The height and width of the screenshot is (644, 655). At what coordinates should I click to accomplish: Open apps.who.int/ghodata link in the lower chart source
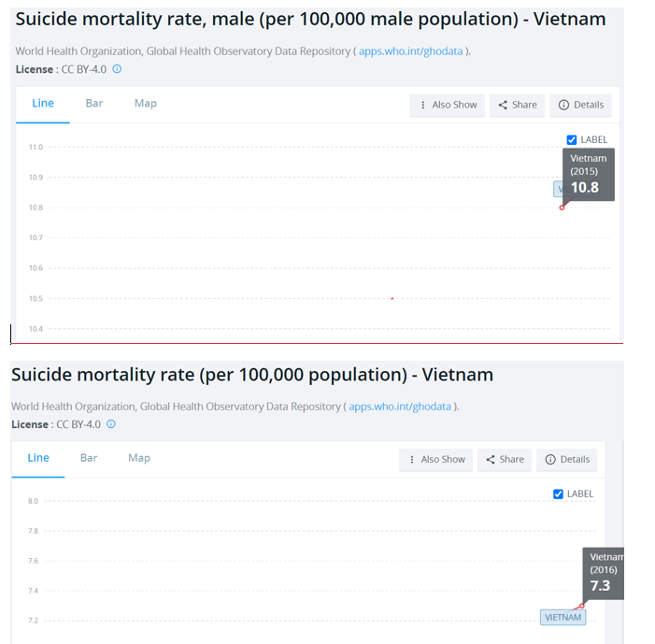400,407
